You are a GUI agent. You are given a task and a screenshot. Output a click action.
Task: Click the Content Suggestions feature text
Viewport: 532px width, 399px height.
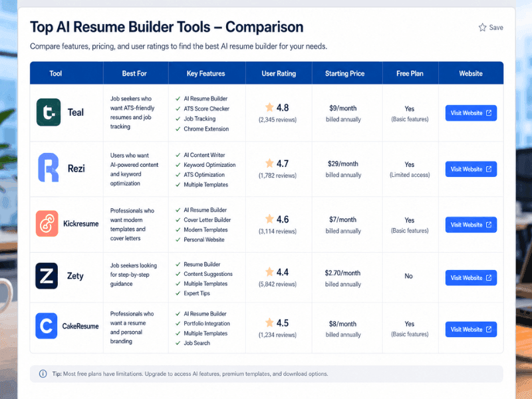pos(208,274)
